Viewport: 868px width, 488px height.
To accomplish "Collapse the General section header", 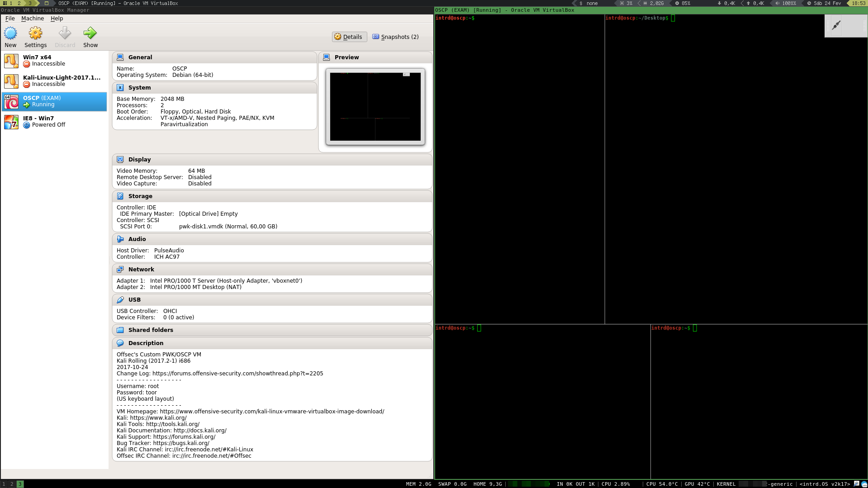I will point(214,57).
